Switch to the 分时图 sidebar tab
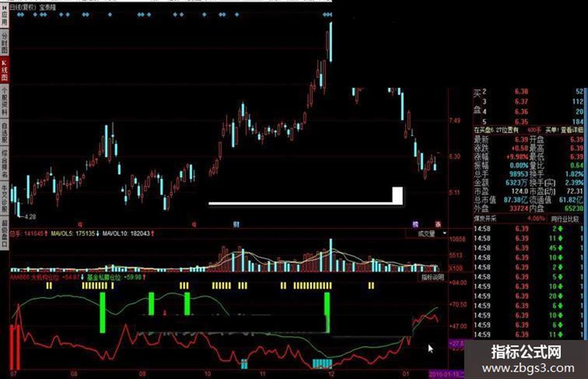The height and width of the screenshot is (379, 588). (4, 42)
